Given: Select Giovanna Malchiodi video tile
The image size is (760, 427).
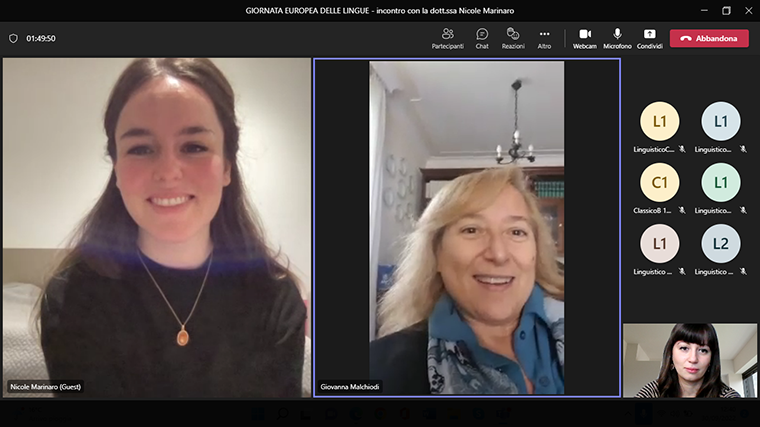Looking at the screenshot, I should tap(467, 228).
